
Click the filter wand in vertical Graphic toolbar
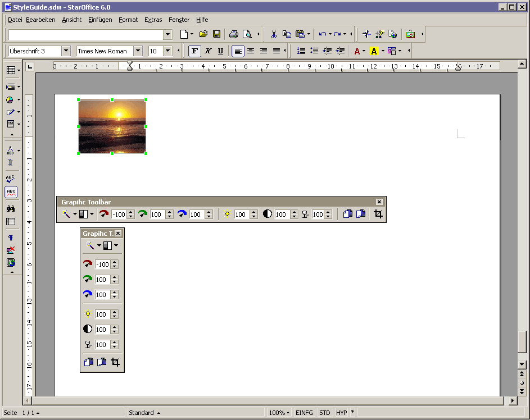(90, 245)
